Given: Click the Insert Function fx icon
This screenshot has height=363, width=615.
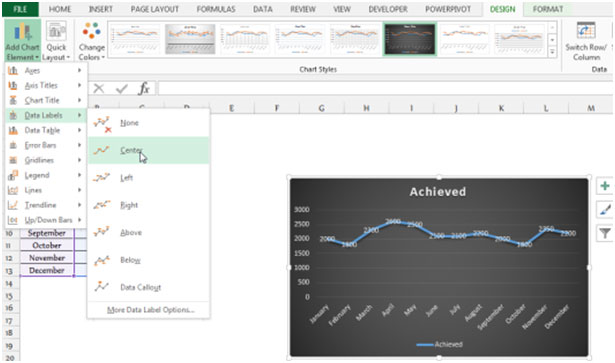Looking at the screenshot, I should tap(144, 89).
